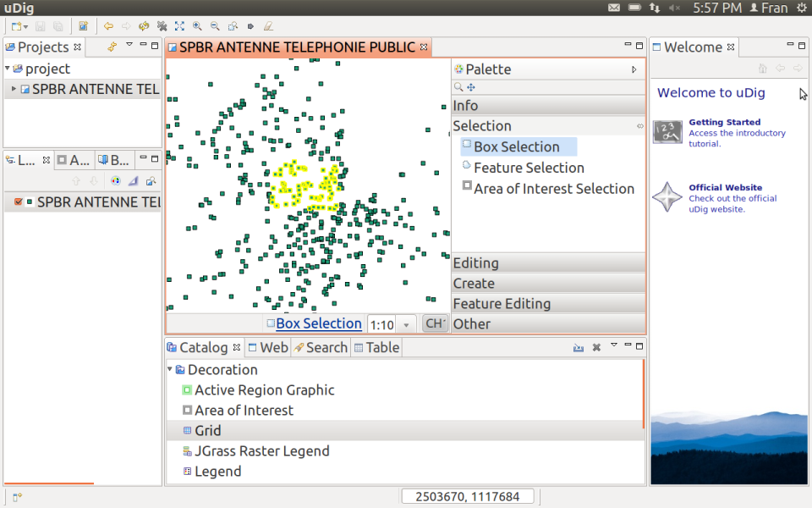Click the layer color swatch next to SPBR
The height and width of the screenshot is (508, 812).
click(30, 202)
